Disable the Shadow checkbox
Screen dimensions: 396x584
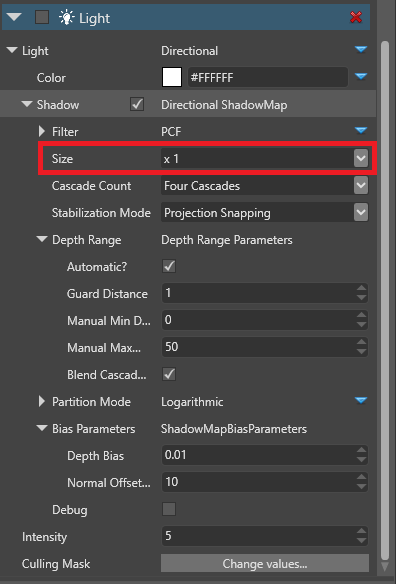point(137,104)
